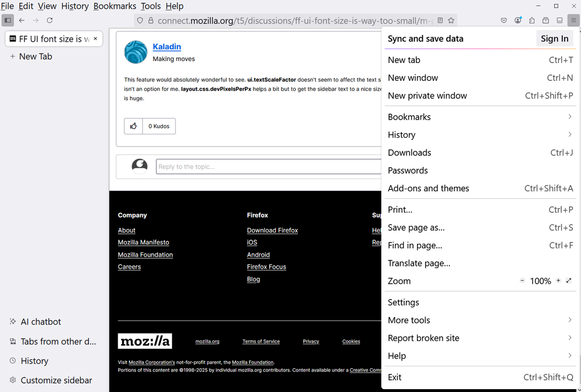
Task: Open the Mozilla Manifesto footer link
Action: click(x=143, y=243)
